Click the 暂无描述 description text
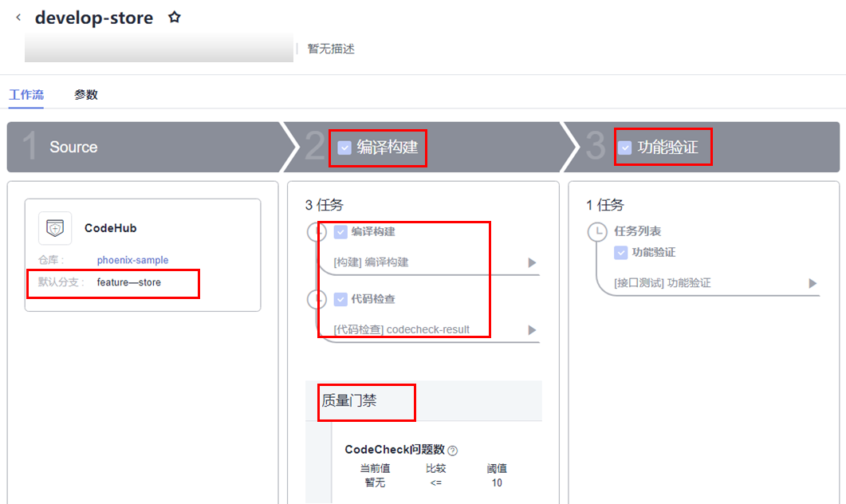Viewport: 846px width, 504px height. click(331, 49)
